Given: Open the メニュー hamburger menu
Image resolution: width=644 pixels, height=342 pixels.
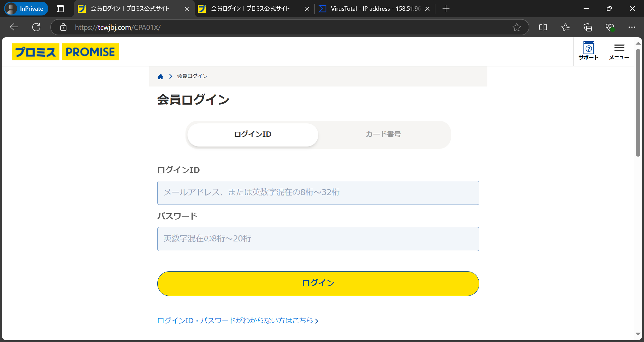Looking at the screenshot, I should click(x=619, y=52).
